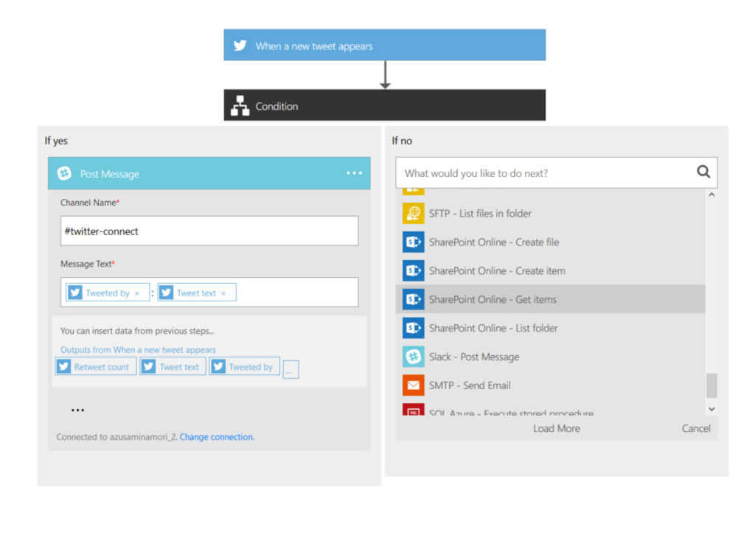Click SharePoint icon beside 'Create item'
755x560 pixels.
click(413, 271)
